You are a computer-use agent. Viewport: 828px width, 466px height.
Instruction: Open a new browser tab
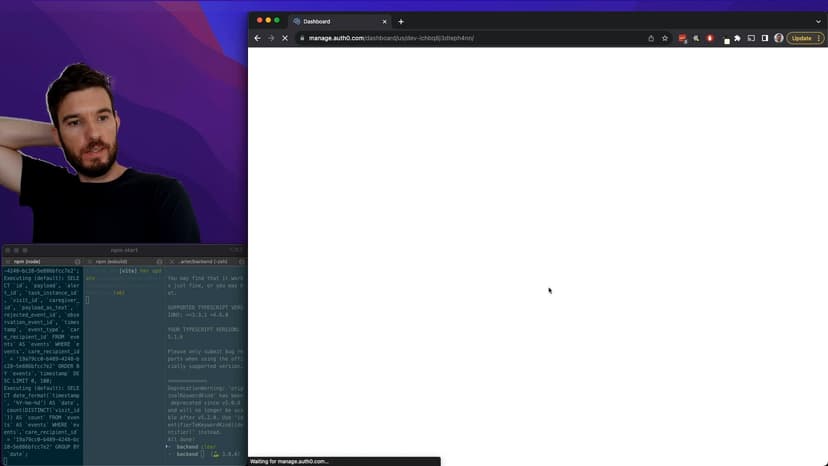pos(401,21)
